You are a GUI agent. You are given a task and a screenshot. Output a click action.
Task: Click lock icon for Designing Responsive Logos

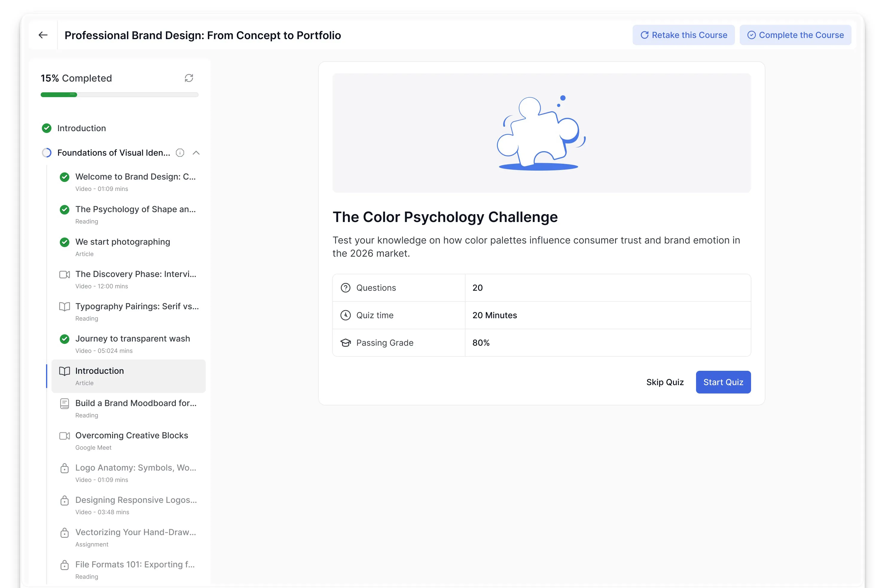pyautogui.click(x=65, y=500)
